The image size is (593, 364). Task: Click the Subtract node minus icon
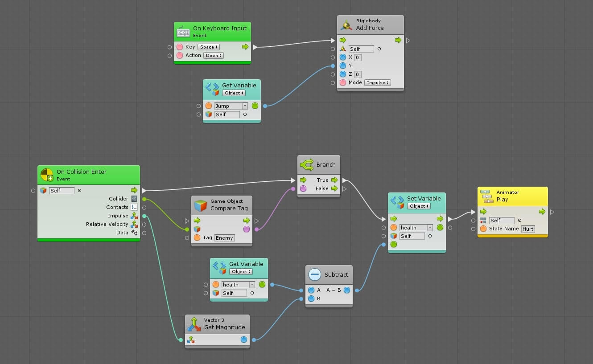click(x=315, y=275)
